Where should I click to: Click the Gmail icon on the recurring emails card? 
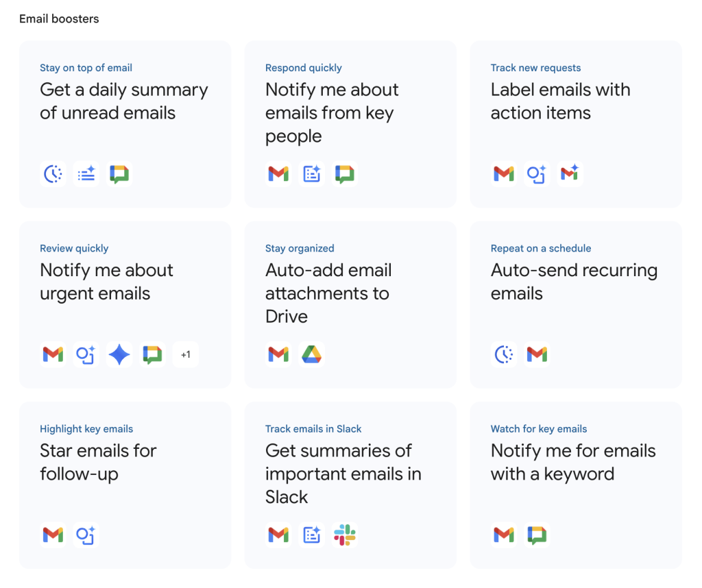(x=537, y=354)
